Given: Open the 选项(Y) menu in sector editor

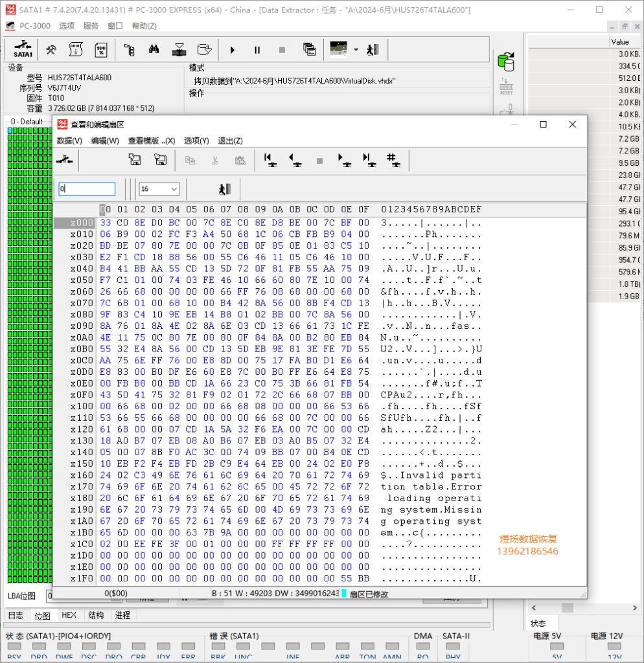Looking at the screenshot, I should pos(196,140).
